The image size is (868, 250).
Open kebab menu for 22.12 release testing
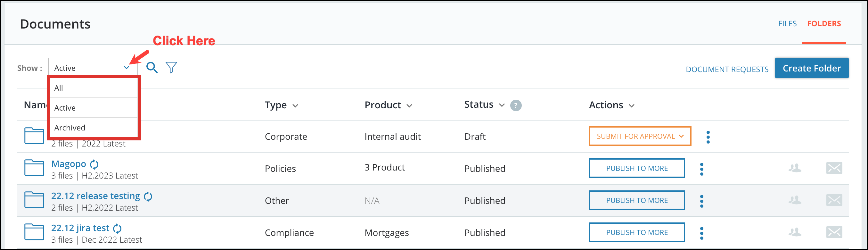coord(701,201)
